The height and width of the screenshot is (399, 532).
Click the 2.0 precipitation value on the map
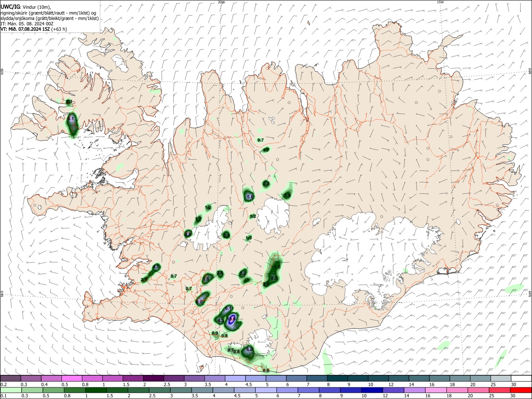tap(266, 284)
